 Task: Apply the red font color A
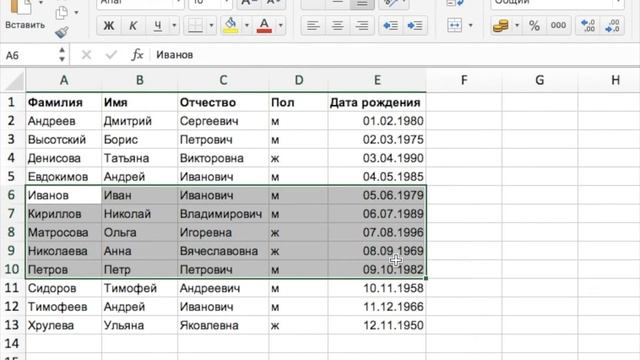coord(264,25)
